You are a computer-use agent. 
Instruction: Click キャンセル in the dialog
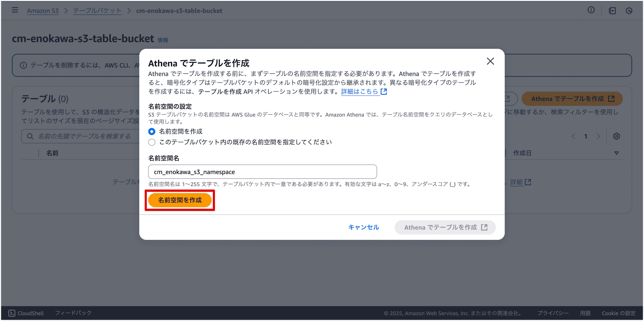pos(364,227)
